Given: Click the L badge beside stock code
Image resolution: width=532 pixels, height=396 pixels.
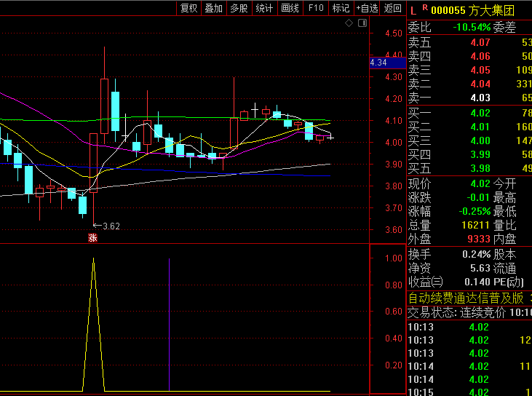Looking at the screenshot, I should [413, 11].
